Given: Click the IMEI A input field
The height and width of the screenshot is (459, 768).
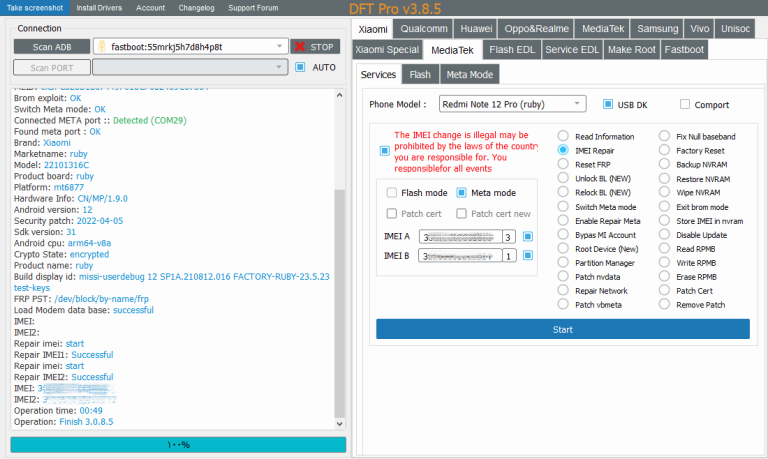Looking at the screenshot, I should pos(460,237).
